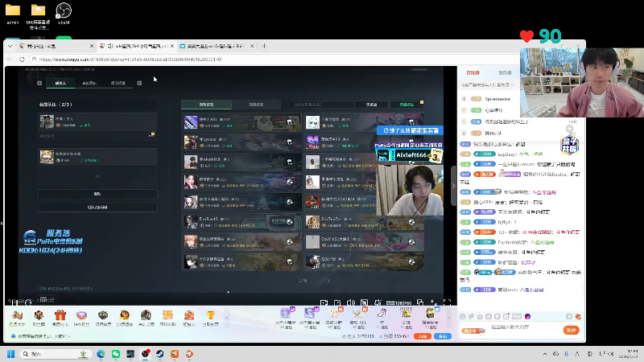Close the first browser tab
Image resolution: width=644 pixels, height=362 pixels.
[92, 46]
